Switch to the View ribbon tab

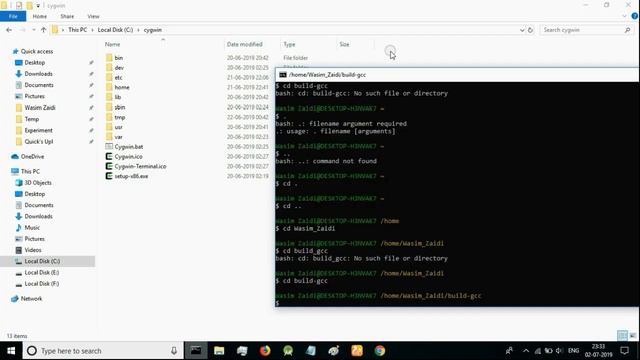[x=93, y=16]
